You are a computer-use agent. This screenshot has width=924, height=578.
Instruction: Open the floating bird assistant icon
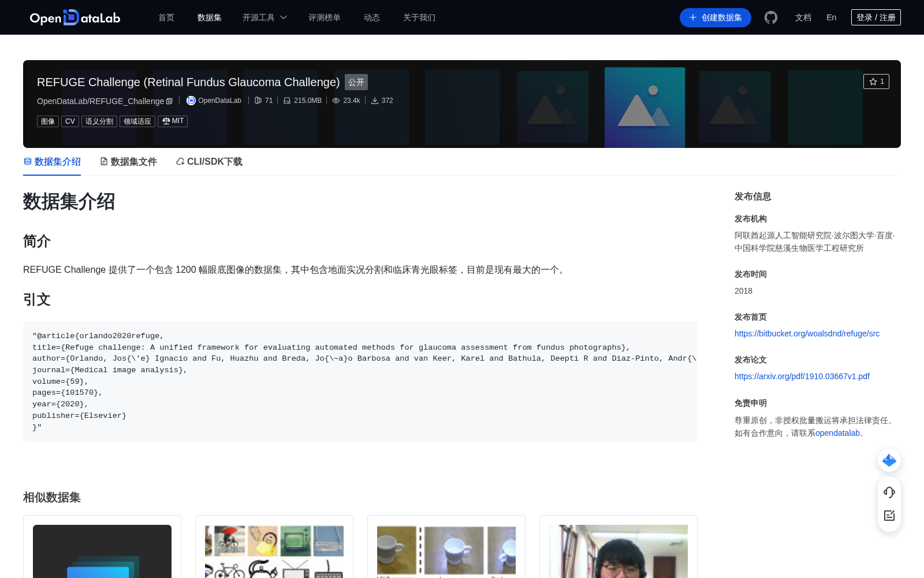(889, 460)
